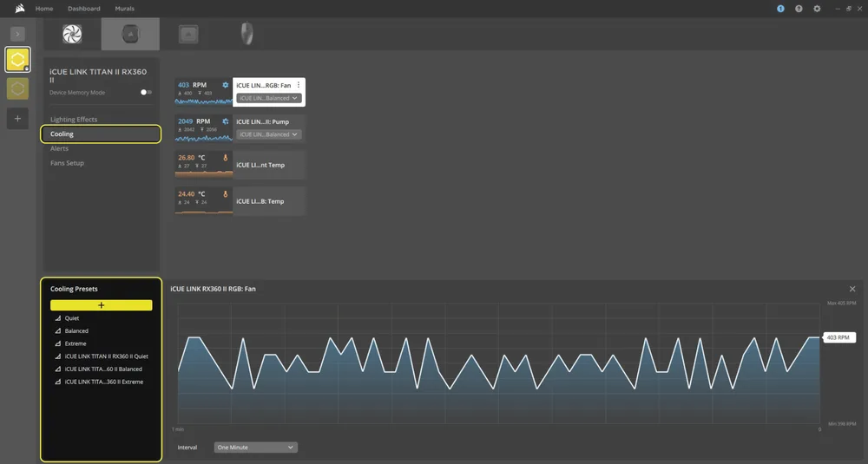Select the iCUE LIN...II: Pump label
Screen dimensions: 868x464
point(262,121)
